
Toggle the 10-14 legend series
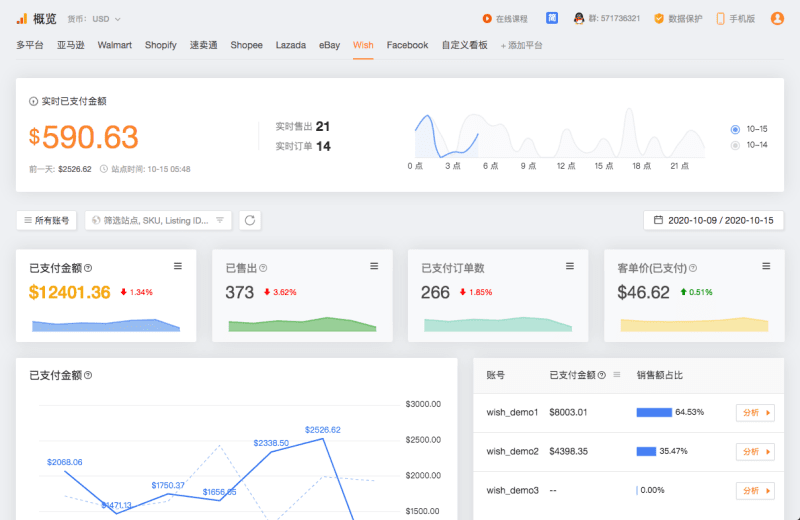click(736, 145)
